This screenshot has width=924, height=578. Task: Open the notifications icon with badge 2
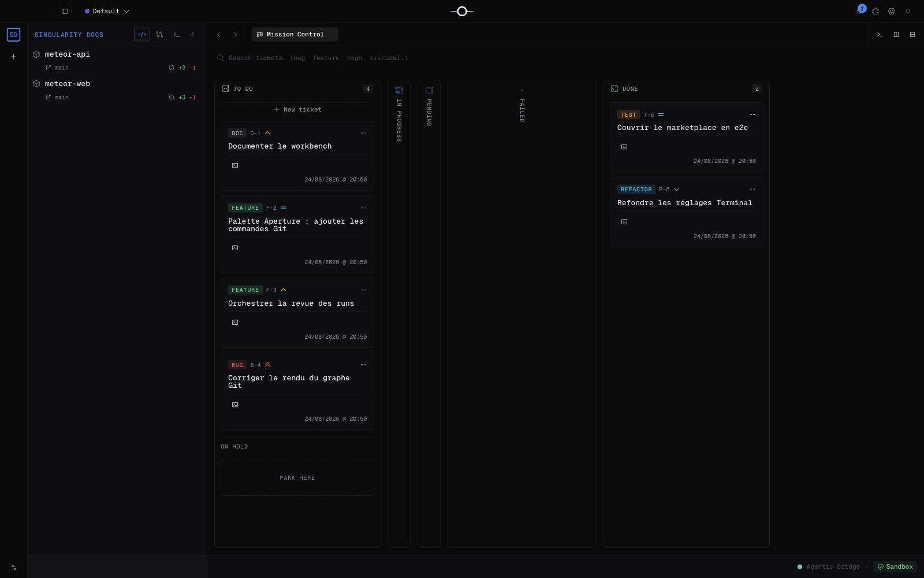(x=860, y=10)
